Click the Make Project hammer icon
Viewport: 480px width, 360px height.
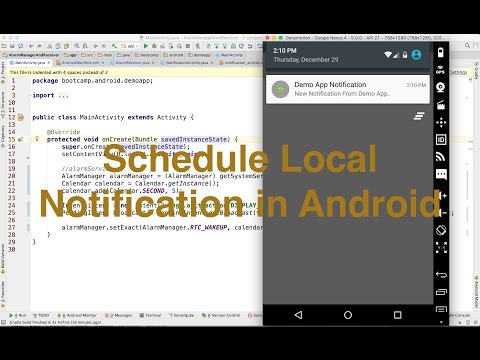point(114,46)
